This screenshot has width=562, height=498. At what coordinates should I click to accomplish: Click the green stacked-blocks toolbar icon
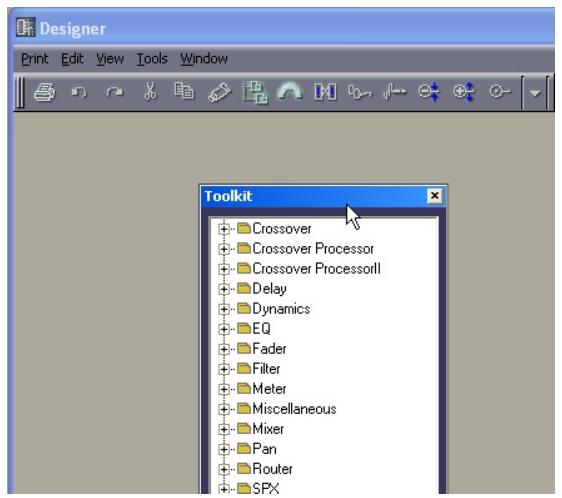coord(255,93)
